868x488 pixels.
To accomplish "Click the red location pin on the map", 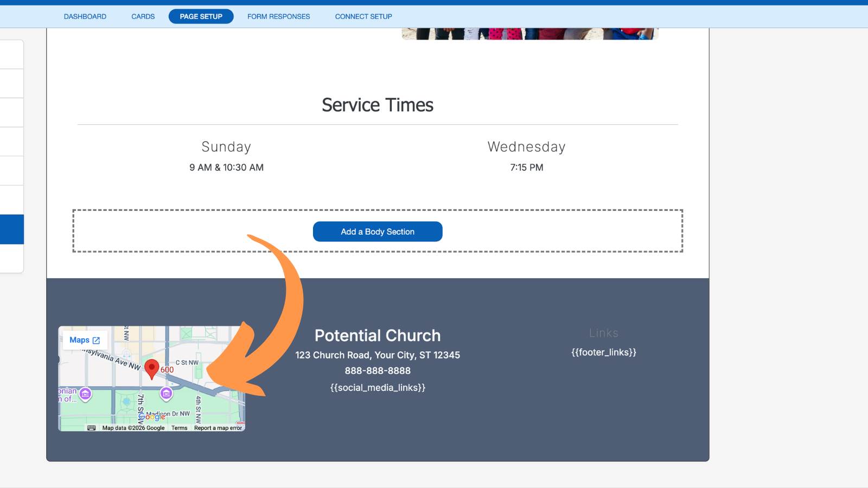I will [x=152, y=369].
